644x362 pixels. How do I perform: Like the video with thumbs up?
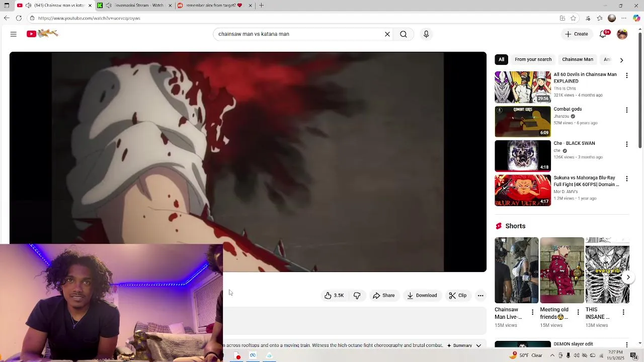click(x=334, y=296)
